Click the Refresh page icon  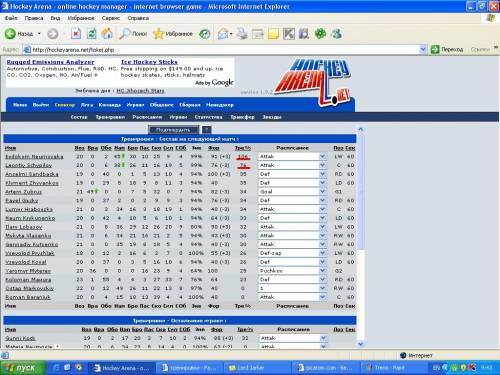91,34
